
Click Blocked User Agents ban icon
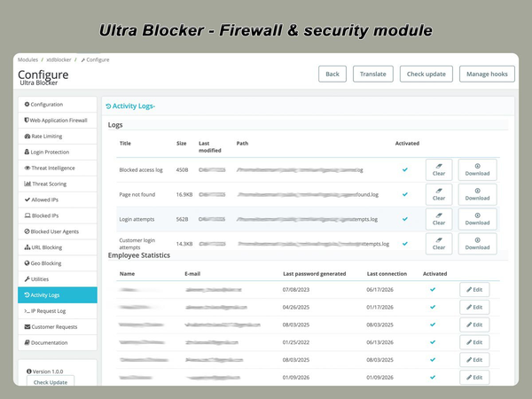pos(27,231)
